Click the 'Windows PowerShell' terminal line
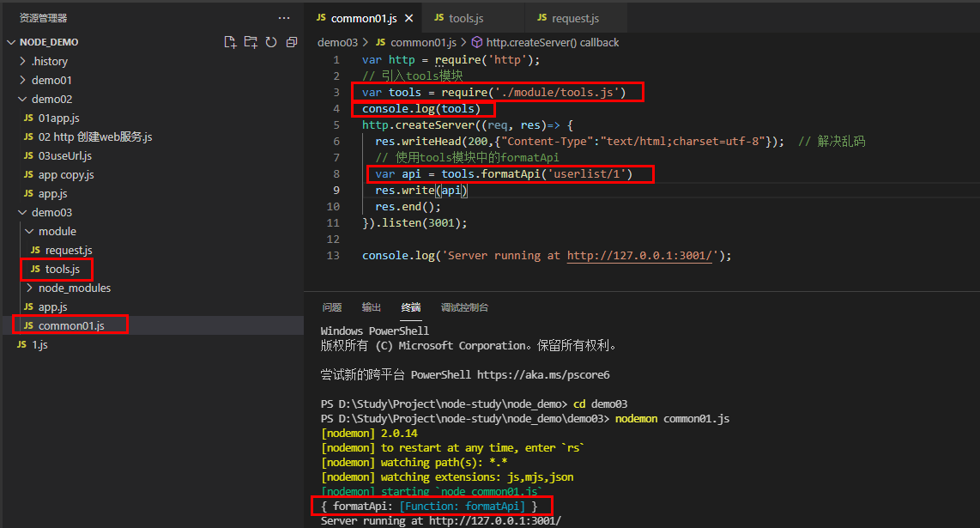Viewport: 980px width, 528px height. (375, 331)
